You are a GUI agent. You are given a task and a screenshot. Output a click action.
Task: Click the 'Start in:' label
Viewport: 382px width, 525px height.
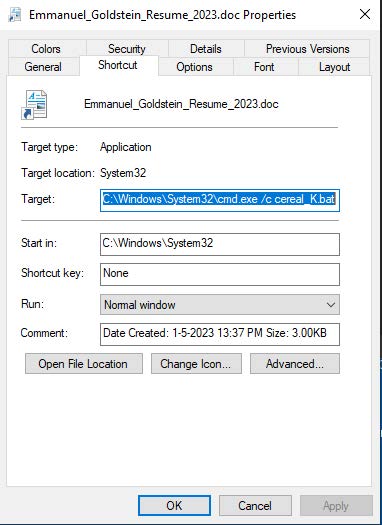click(39, 243)
